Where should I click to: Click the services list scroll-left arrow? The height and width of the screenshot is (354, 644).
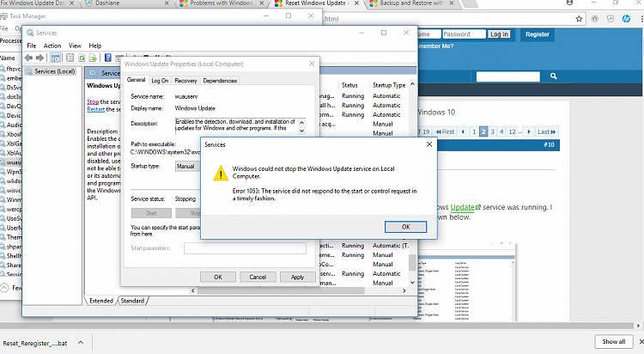pyautogui.click(x=193, y=290)
